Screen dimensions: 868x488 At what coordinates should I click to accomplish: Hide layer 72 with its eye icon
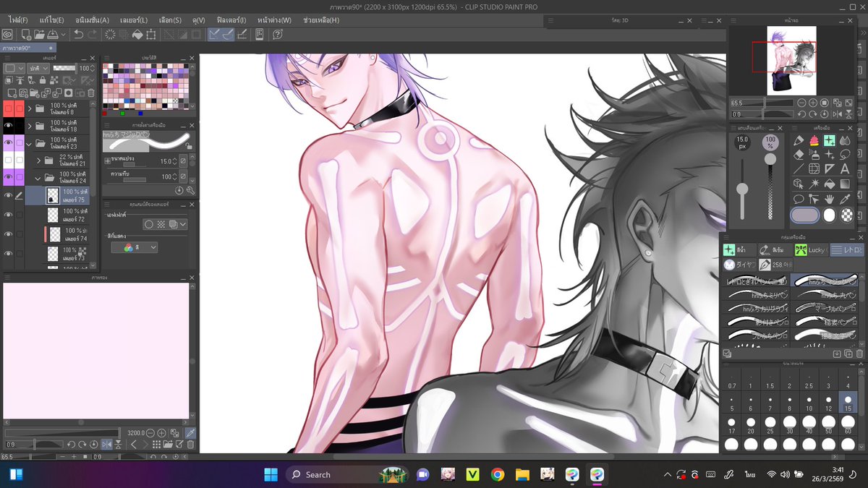[9, 215]
